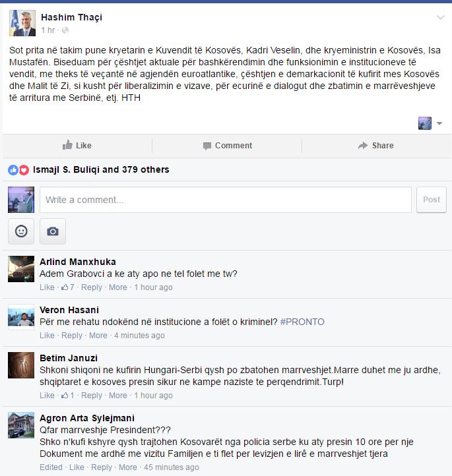Viewport: 452px width, 476px height.
Task: Click the camera photo attach icon
Action: (x=53, y=231)
